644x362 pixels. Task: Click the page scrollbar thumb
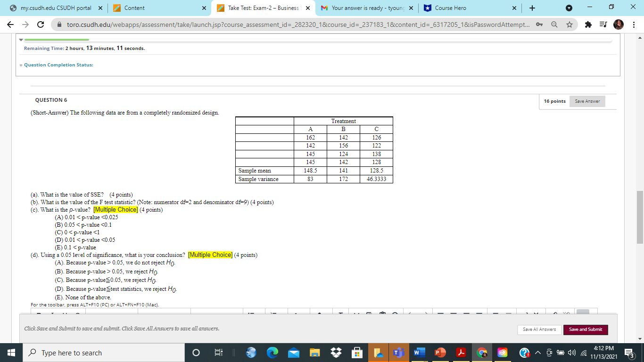[x=640, y=217]
